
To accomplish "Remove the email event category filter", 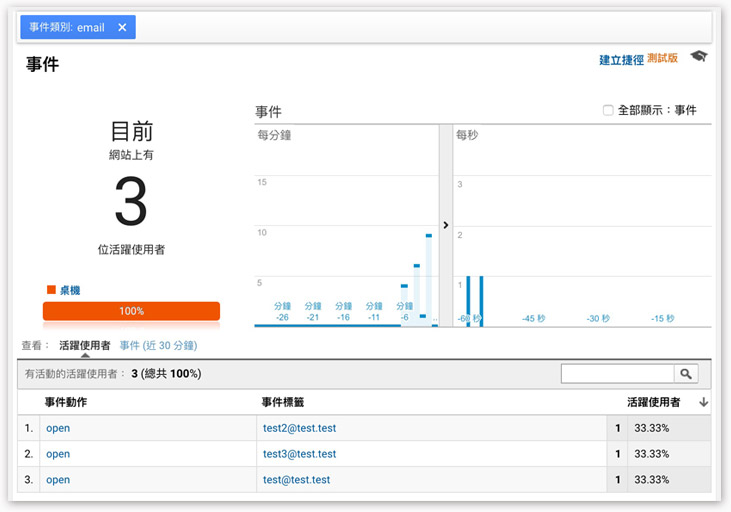I will (122, 28).
